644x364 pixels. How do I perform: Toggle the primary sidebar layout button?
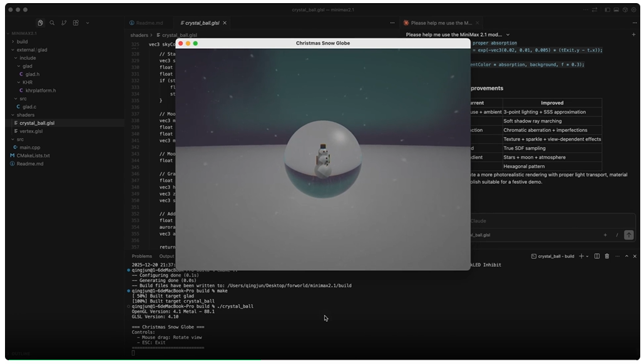pos(607,10)
